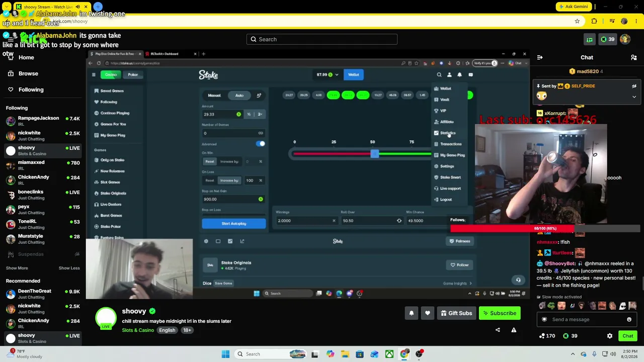Screen dimensions: 644x362
Task: Select Casino tab in Stake header
Action: click(111, 74)
